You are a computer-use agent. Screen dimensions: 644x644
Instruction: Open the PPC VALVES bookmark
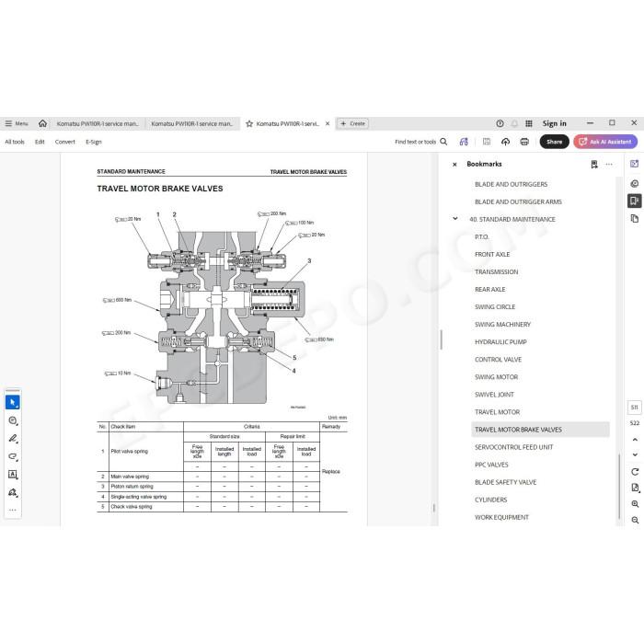(x=491, y=465)
